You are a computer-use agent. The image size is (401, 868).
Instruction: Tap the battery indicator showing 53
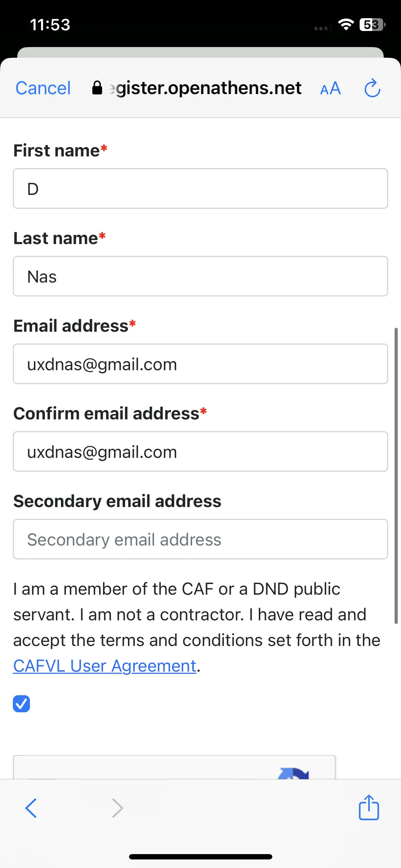pos(372,25)
